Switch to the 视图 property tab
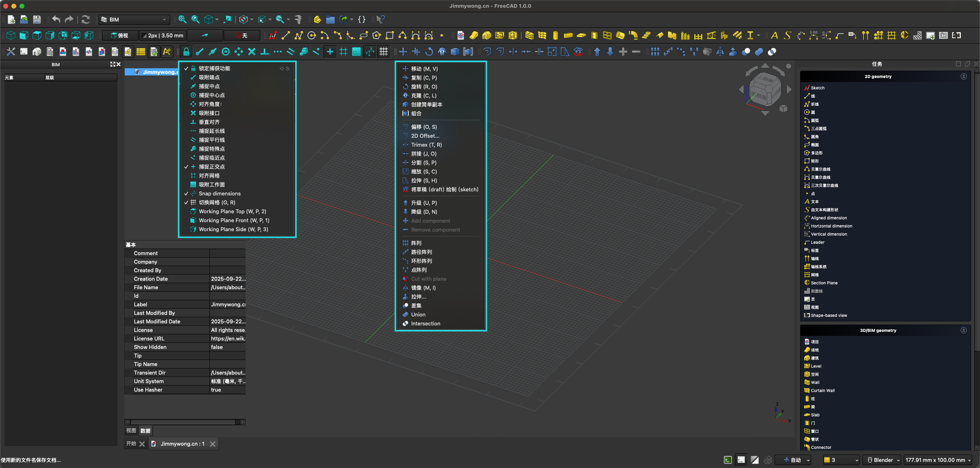The image size is (980, 468). 131,431
